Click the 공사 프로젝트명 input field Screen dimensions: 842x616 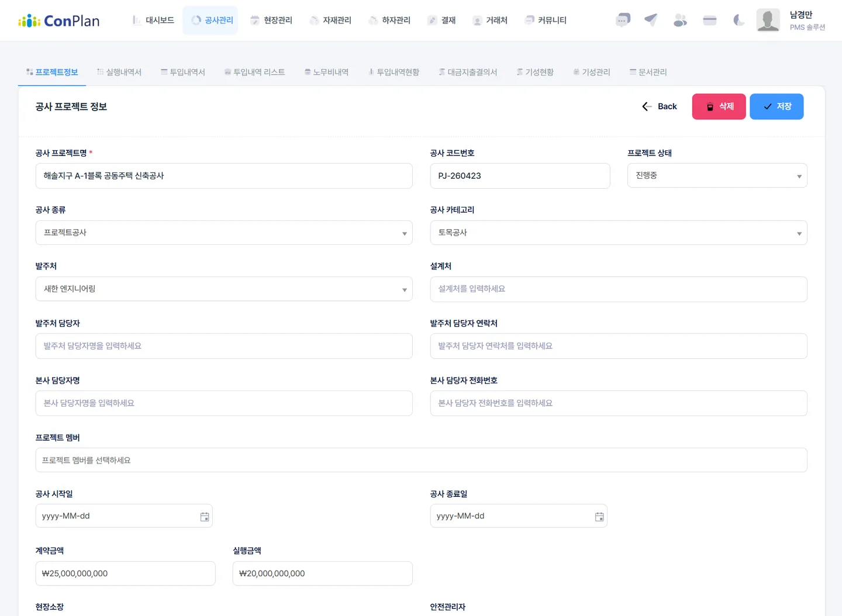click(x=224, y=176)
